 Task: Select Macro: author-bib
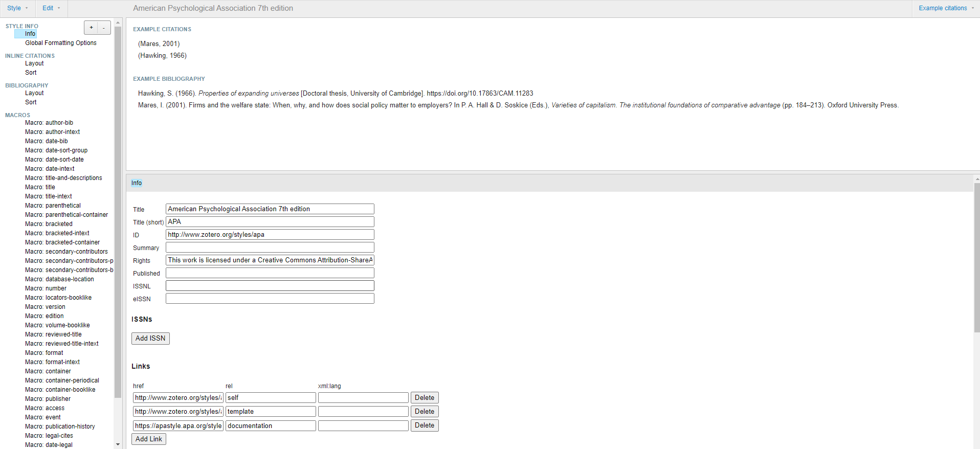point(49,123)
